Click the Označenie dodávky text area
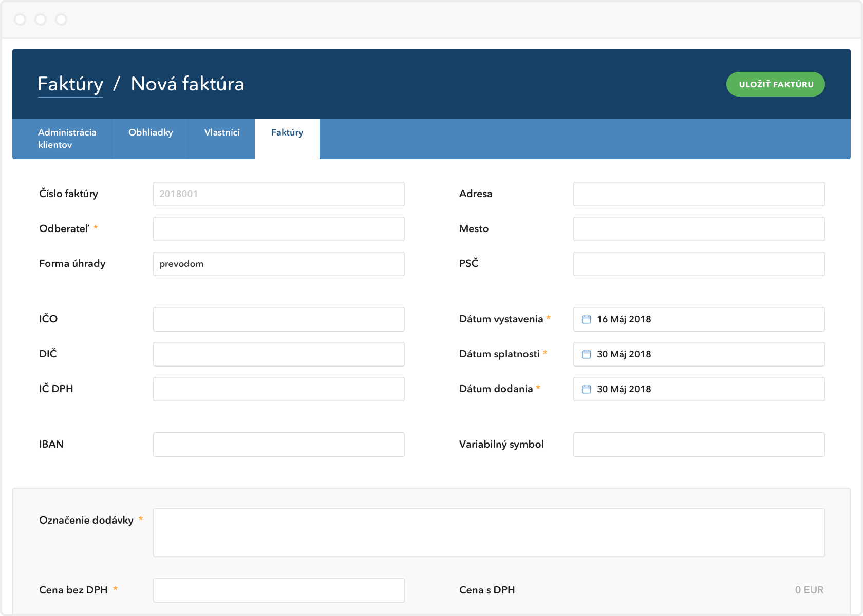 pos(489,533)
